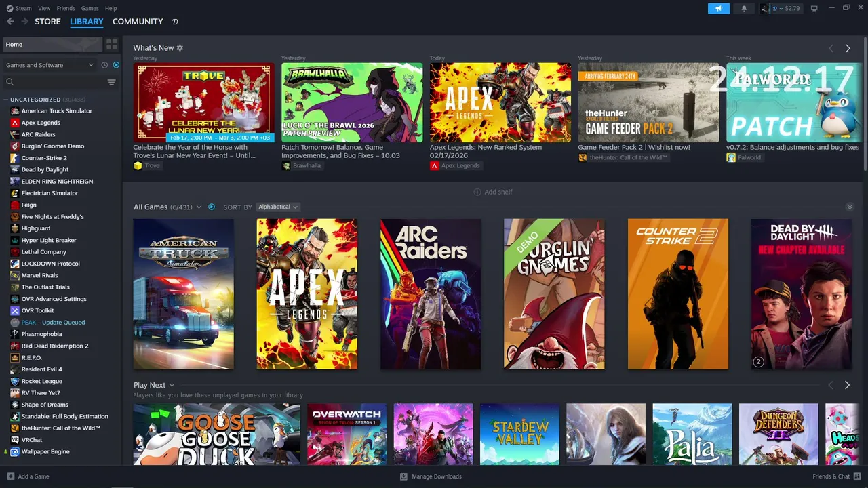Open Palia in Play Next
This screenshot has width=868, height=488.
coord(692,434)
